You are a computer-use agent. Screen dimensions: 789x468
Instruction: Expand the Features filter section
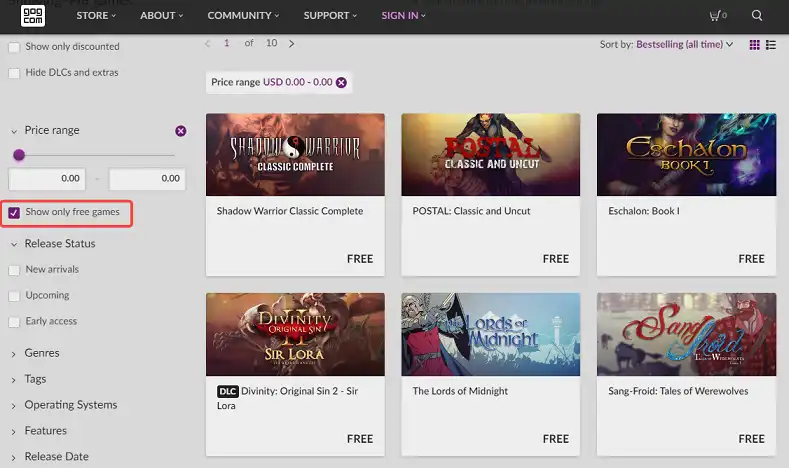(45, 431)
